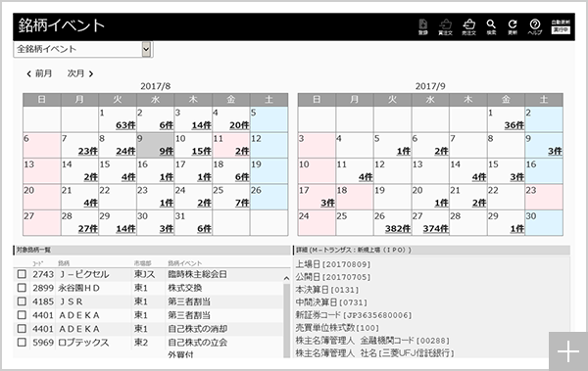
Task: Click the stock list scrollbar thumb
Action: (x=286, y=320)
